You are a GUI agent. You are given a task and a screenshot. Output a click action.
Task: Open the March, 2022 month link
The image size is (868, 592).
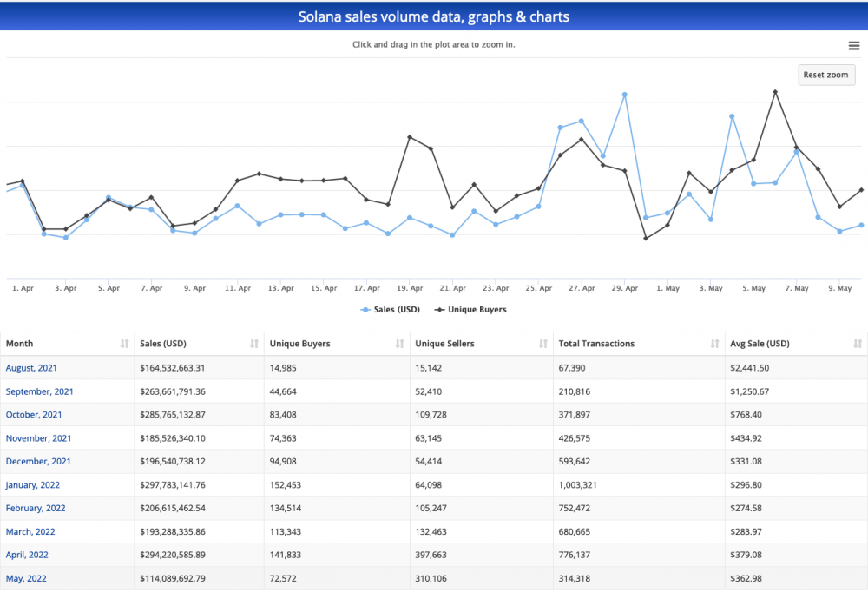[30, 531]
